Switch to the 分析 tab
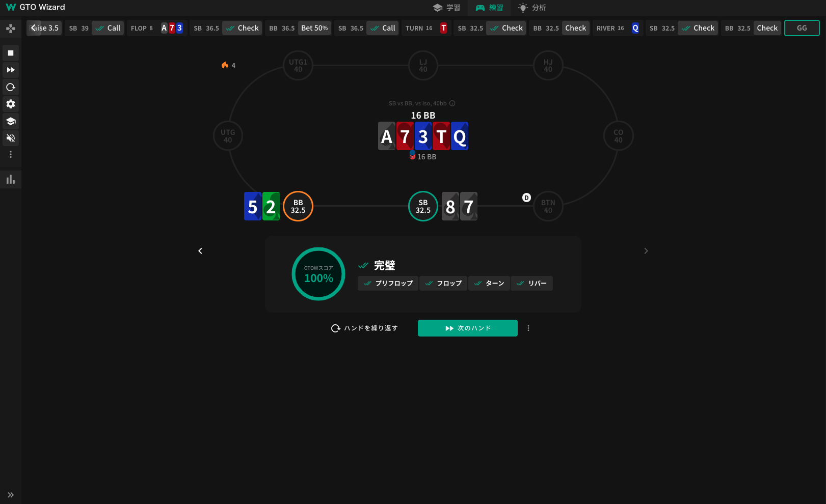The width and height of the screenshot is (826, 504). point(532,8)
